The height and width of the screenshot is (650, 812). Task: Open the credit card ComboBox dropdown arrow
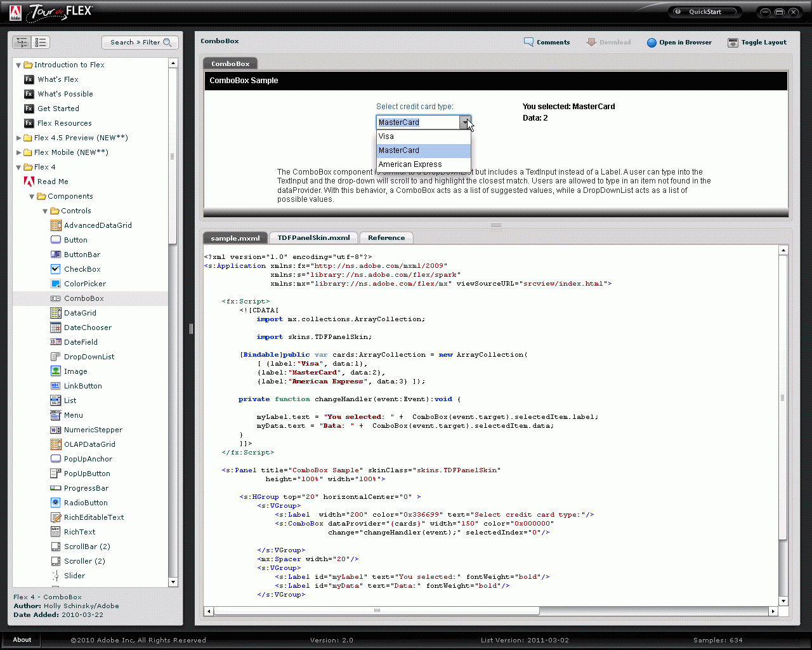click(465, 122)
